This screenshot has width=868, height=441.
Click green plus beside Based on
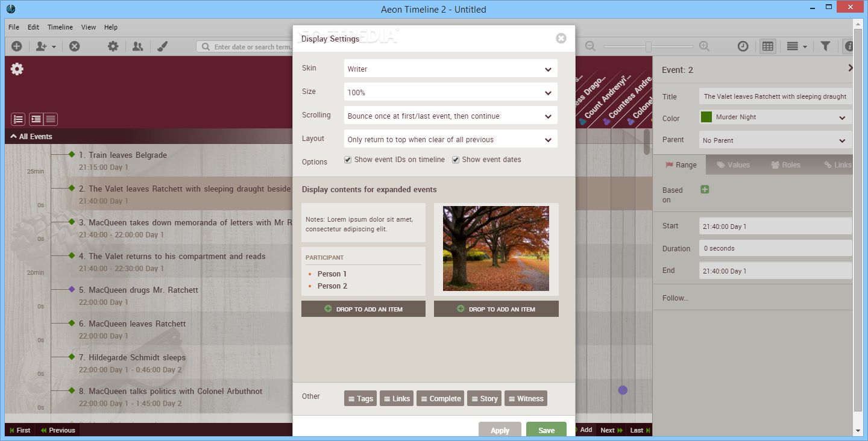pyautogui.click(x=705, y=190)
